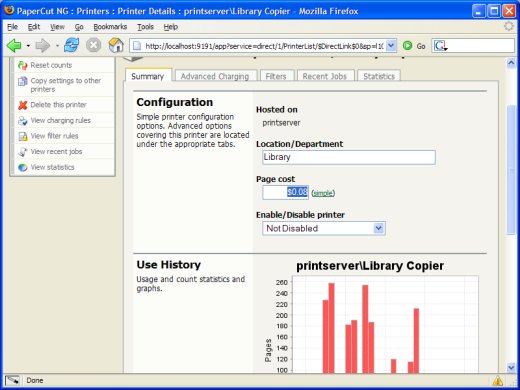This screenshot has height=390, width=520.
Task: Open the search engine selector icon
Action: click(x=440, y=46)
